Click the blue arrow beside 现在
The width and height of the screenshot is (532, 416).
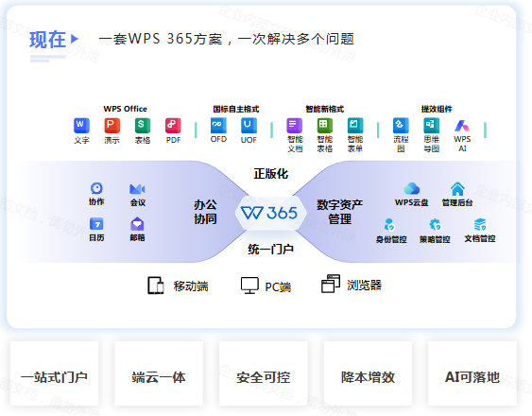pyautogui.click(x=75, y=39)
